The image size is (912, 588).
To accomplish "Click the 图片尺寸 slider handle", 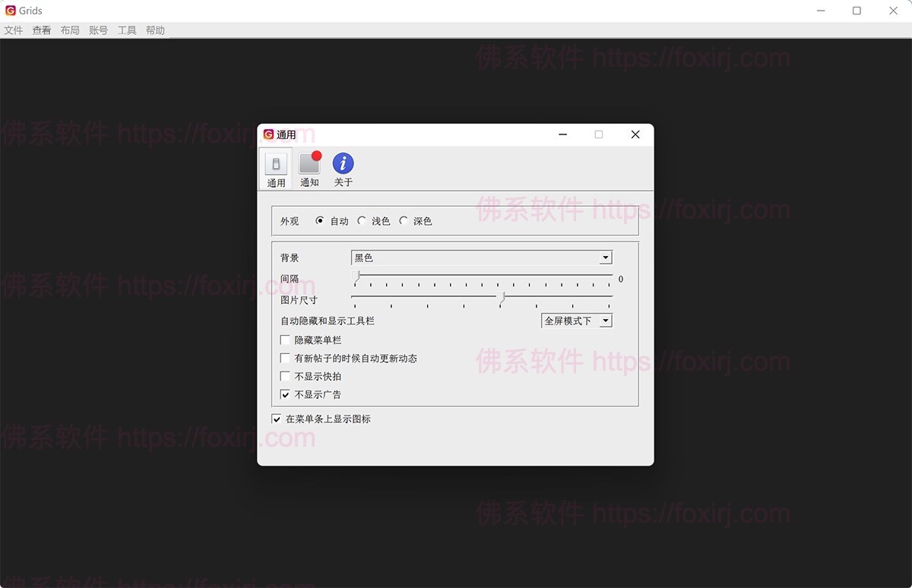I will point(502,298).
